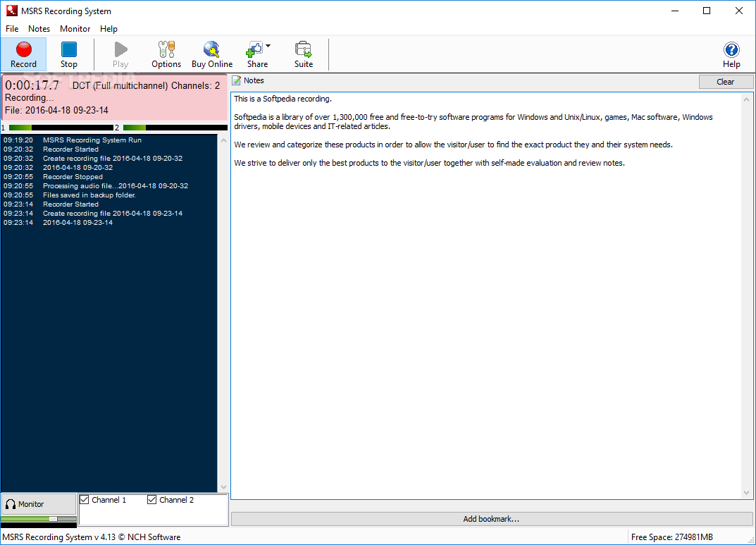The width and height of the screenshot is (756, 545).
Task: Click notes scrollbar up arrow
Action: tap(746, 99)
